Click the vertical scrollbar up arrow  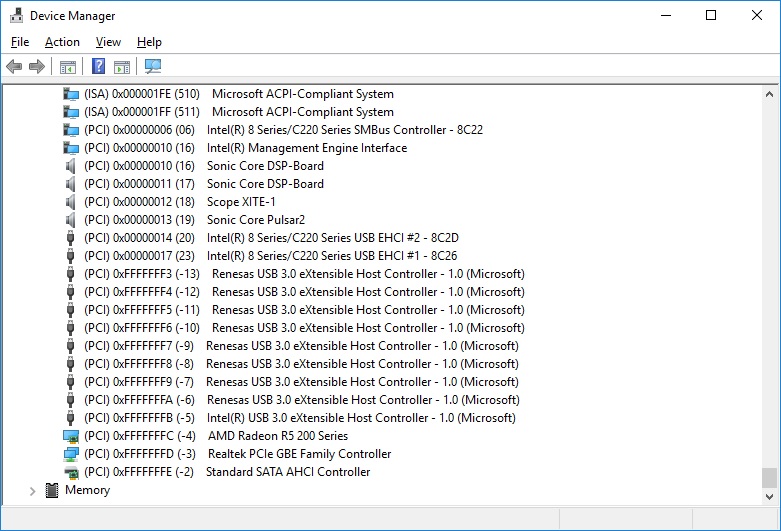[x=769, y=94]
